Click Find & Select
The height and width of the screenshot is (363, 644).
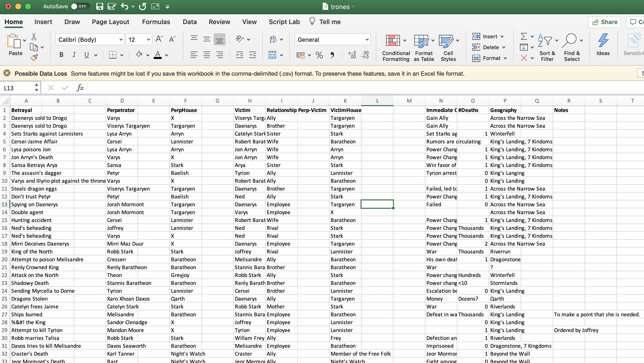[572, 48]
